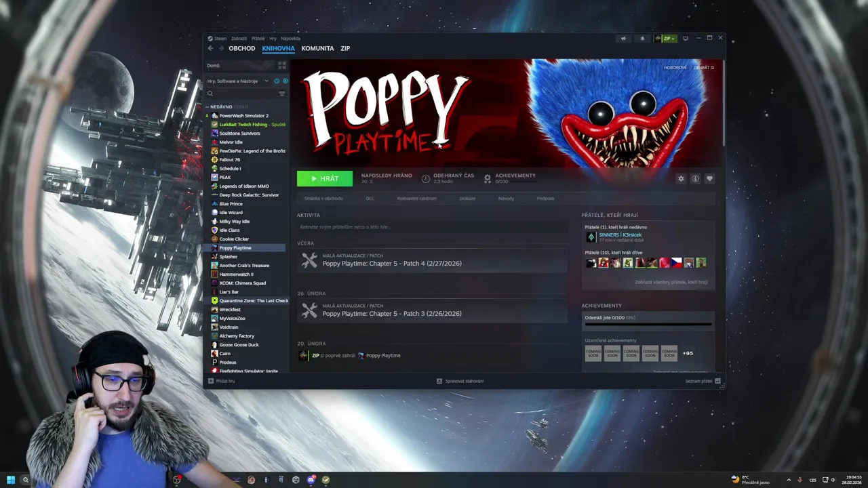Screen dimensions: 868x488
Task: Click the achievements gear icon
Action: [x=487, y=178]
